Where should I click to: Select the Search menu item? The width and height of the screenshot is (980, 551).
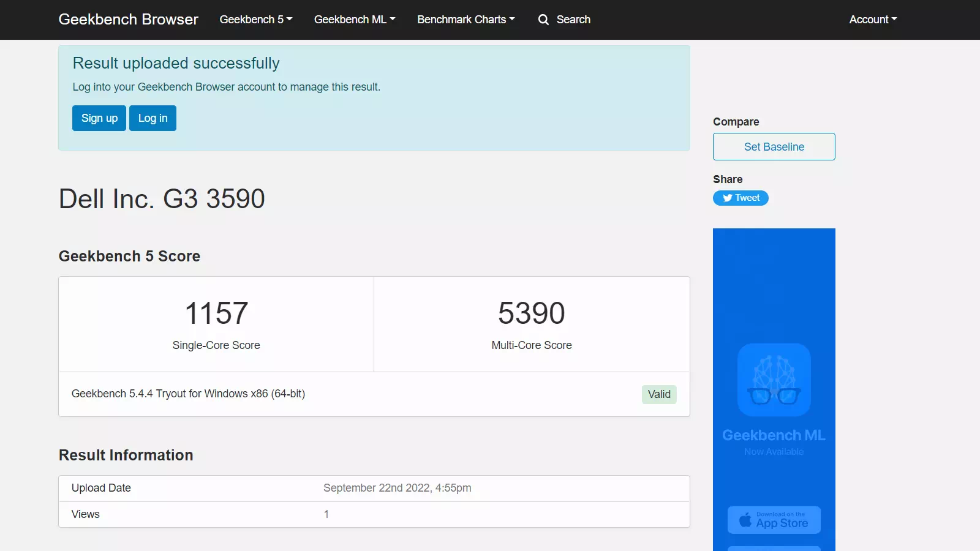click(x=573, y=20)
